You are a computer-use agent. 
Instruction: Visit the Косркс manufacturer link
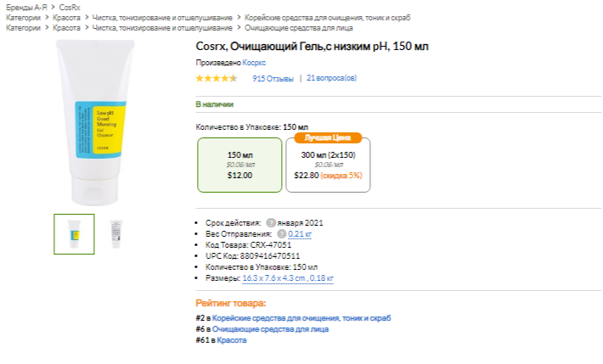point(254,63)
